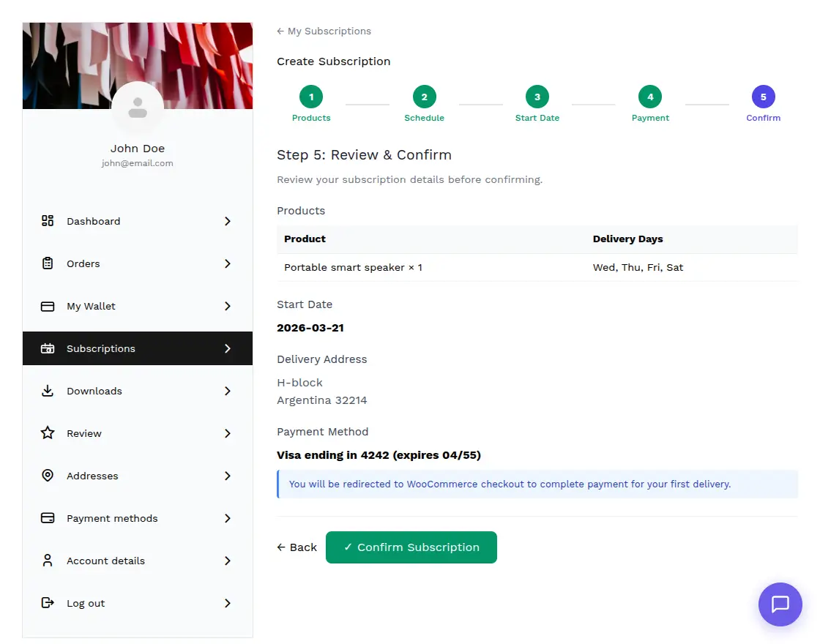Viewport: 820px width, 644px height.
Task: Go to step 4 Payment circle
Action: (650, 97)
